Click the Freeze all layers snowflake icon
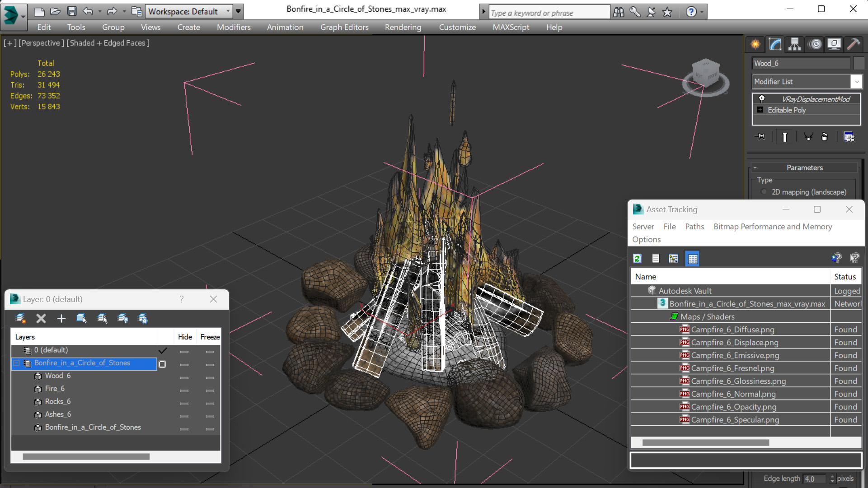Screen dimensions: 868x488 click(x=143, y=319)
